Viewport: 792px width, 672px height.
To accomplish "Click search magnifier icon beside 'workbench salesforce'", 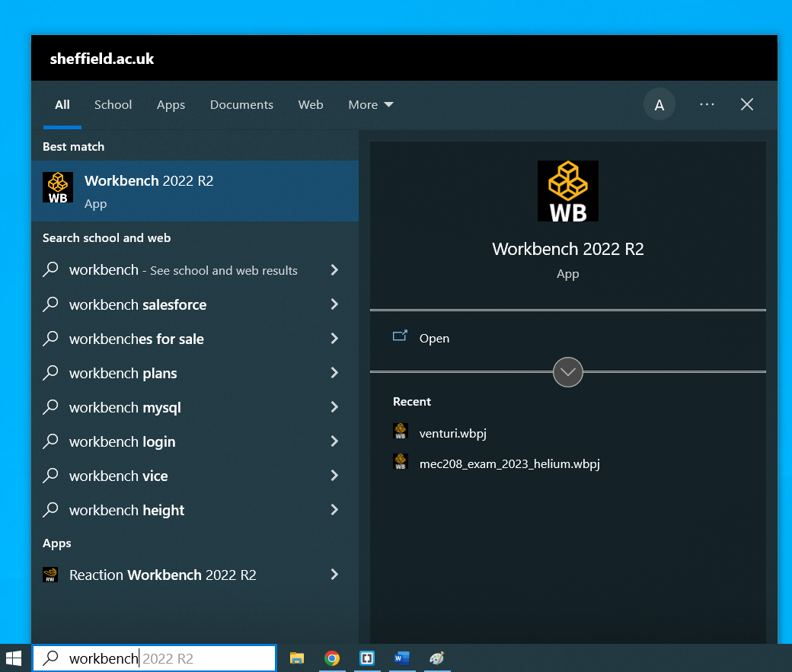I will coord(50,304).
